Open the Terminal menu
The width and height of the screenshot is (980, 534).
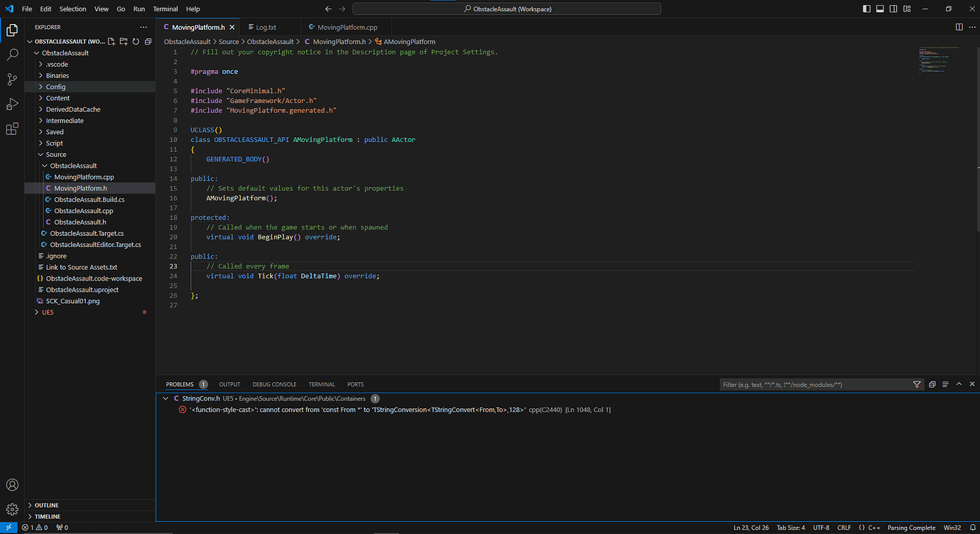165,9
